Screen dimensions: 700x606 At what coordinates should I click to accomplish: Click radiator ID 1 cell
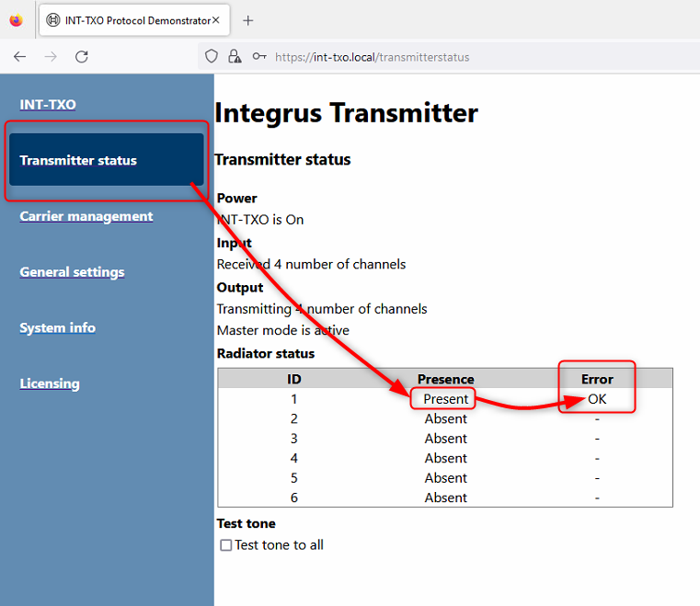(x=293, y=399)
